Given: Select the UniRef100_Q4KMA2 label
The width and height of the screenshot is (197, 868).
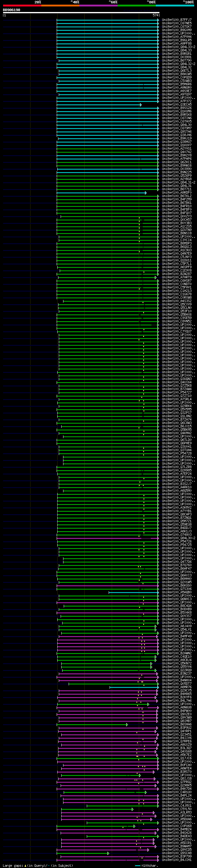Looking at the screenshot, I should 177,433.
